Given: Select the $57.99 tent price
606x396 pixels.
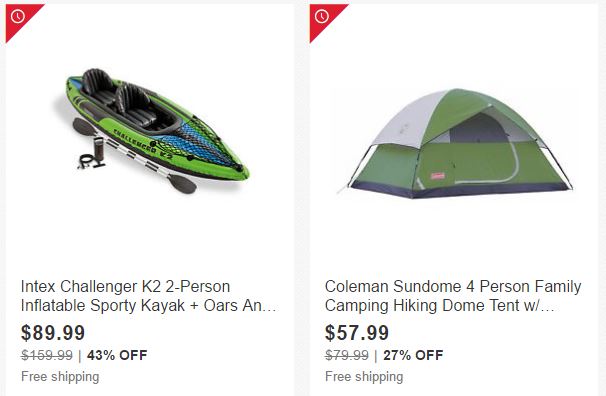Looking at the screenshot, I should (357, 333).
